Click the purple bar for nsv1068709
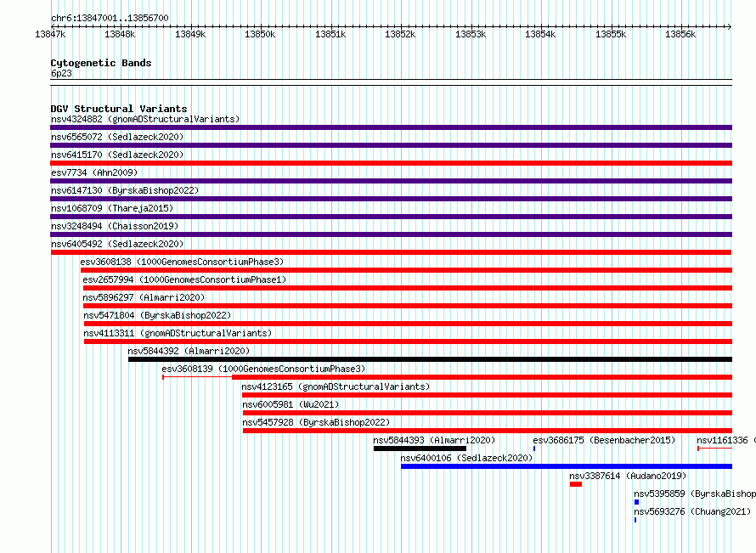Viewport: 756px width, 553px height. [x=391, y=217]
